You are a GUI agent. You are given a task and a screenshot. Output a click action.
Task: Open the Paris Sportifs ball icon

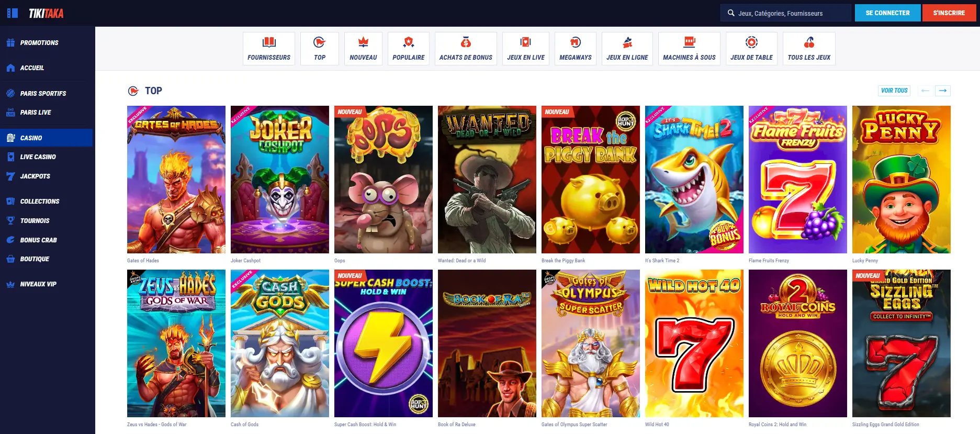point(10,93)
